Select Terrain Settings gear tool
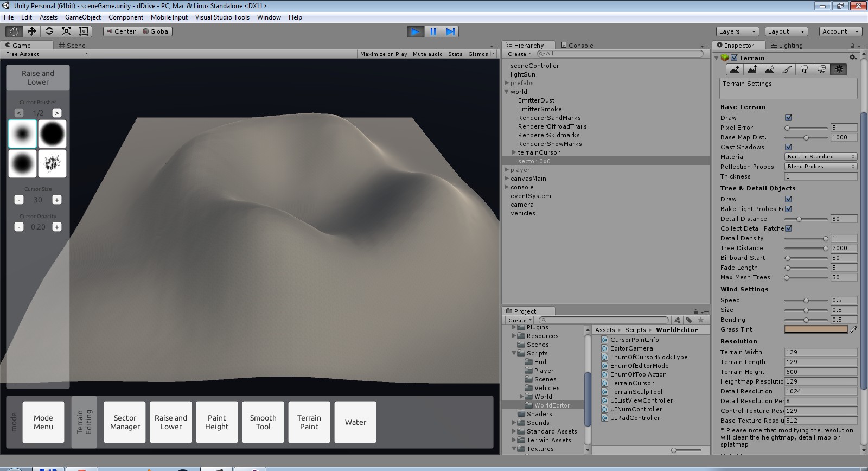Image resolution: width=868 pixels, height=471 pixels. (839, 69)
